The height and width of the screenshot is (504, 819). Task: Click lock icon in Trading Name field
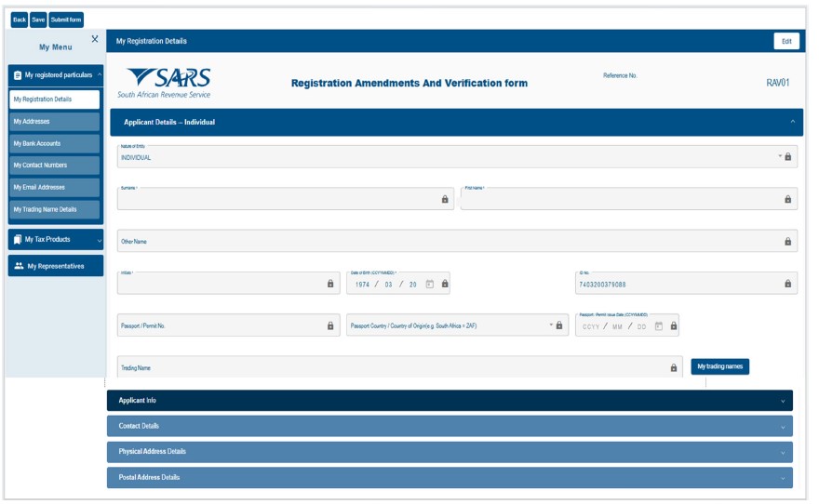click(x=674, y=368)
